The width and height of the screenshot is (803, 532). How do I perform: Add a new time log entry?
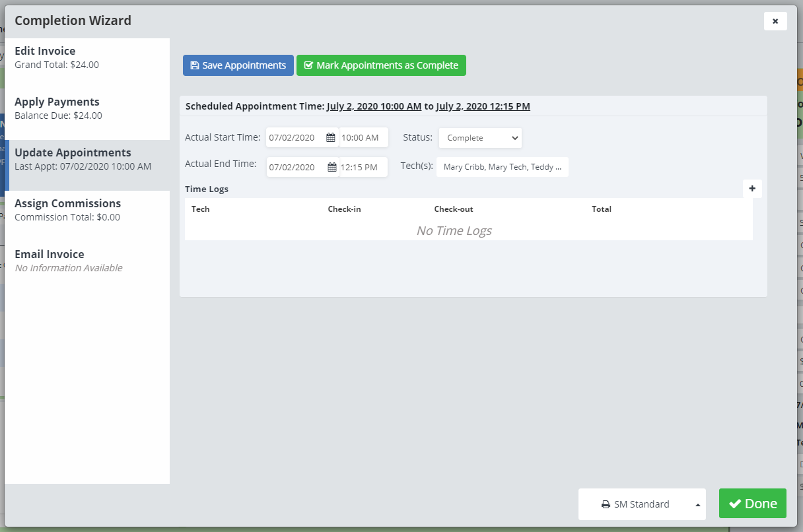[752, 189]
